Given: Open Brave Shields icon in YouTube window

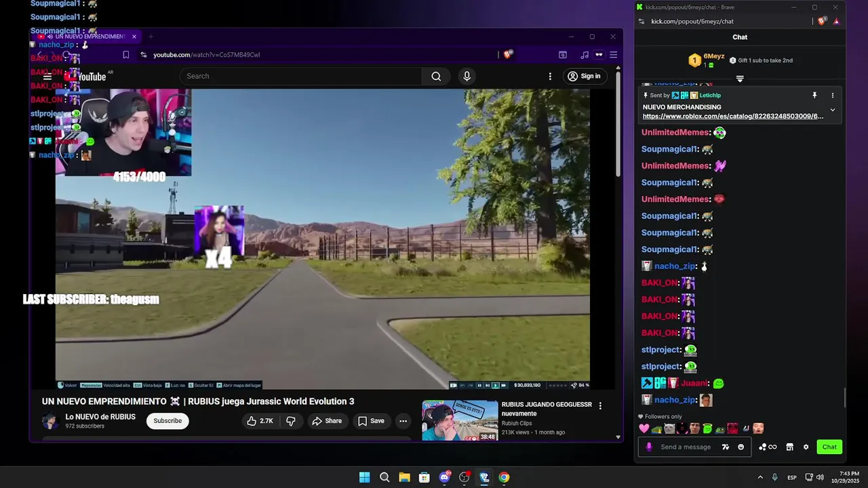Looking at the screenshot, I should (x=507, y=54).
